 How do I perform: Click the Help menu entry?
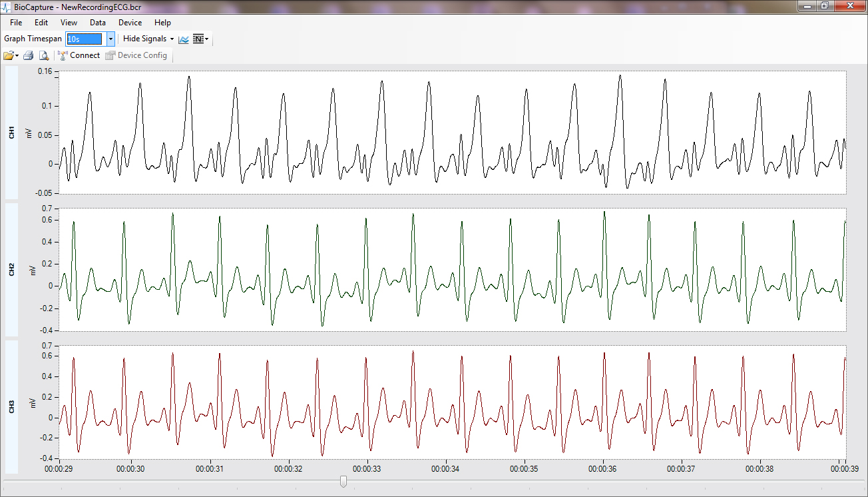162,22
